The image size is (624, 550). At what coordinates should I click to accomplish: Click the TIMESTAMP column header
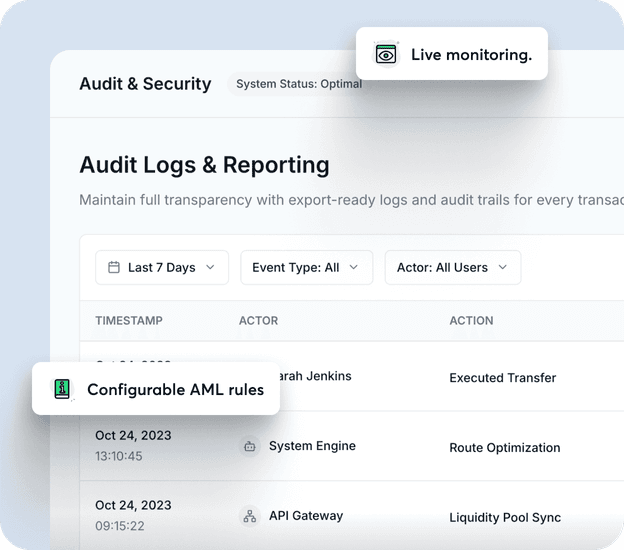(x=129, y=320)
